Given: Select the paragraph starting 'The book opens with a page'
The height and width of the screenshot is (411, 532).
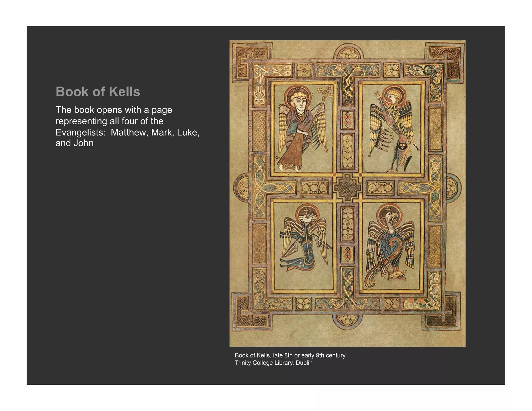Looking at the screenshot, I should tap(128, 127).
